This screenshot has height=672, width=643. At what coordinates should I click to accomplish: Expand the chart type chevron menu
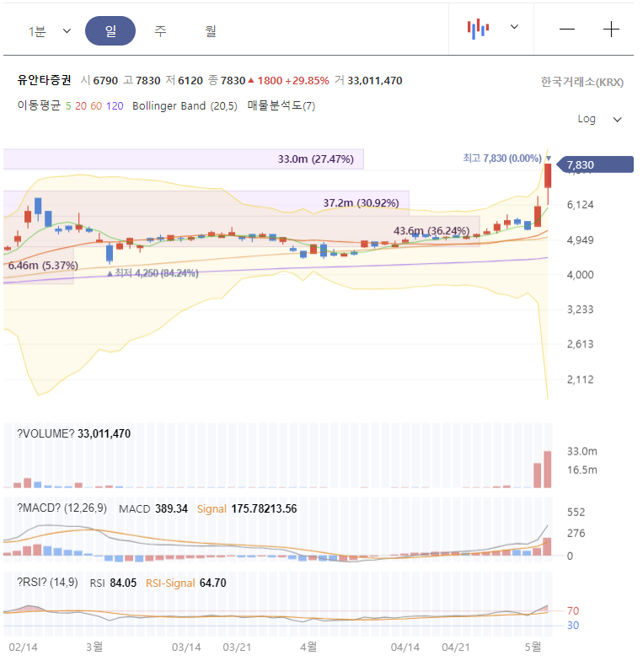click(x=515, y=27)
